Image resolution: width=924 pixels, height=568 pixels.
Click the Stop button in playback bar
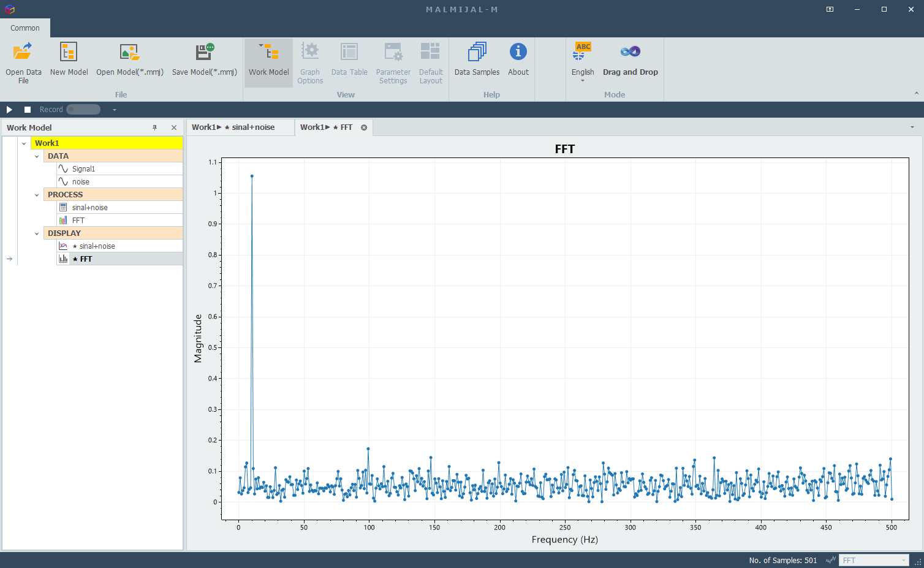[28, 110]
